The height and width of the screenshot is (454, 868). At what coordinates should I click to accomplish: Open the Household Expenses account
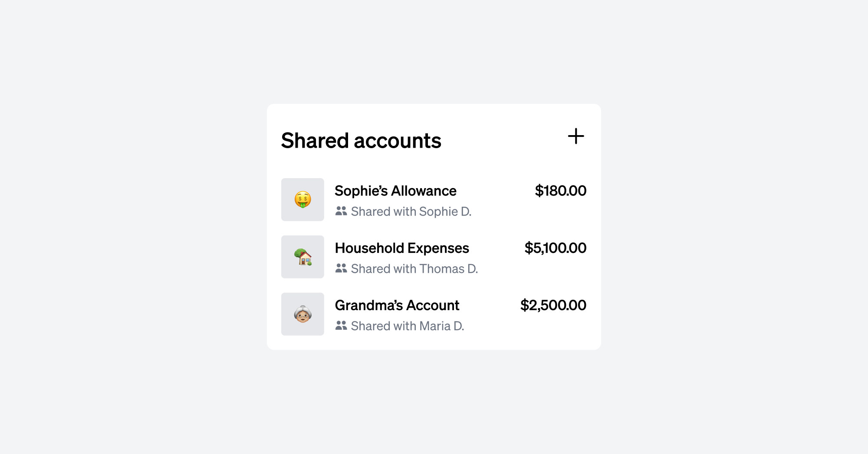pyautogui.click(x=401, y=248)
